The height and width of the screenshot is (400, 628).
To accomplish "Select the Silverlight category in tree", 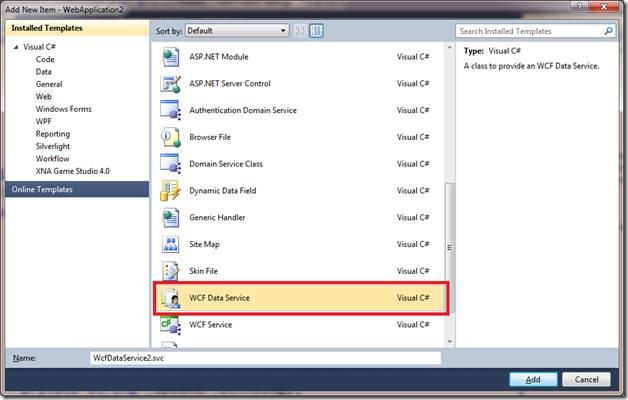I will [x=53, y=146].
